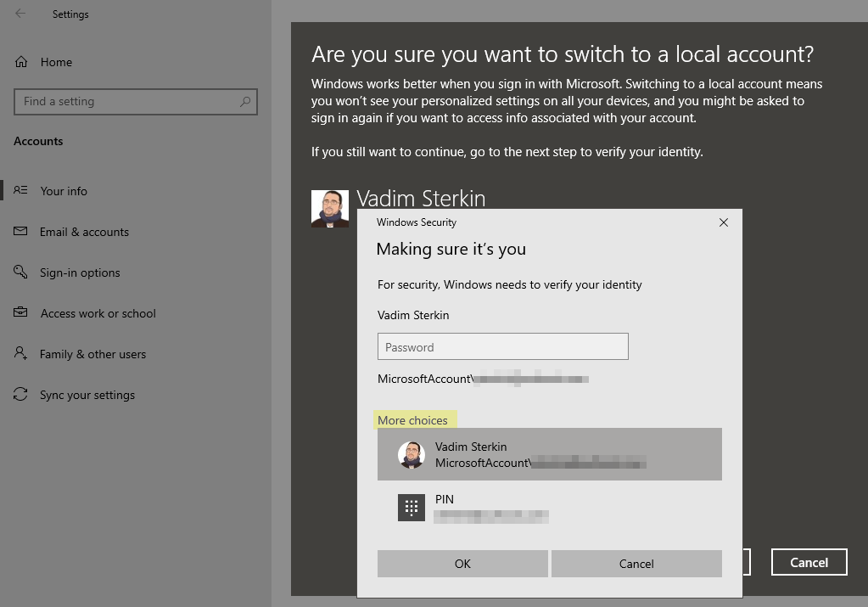Cancel the Windows Security dialog

pos(636,564)
